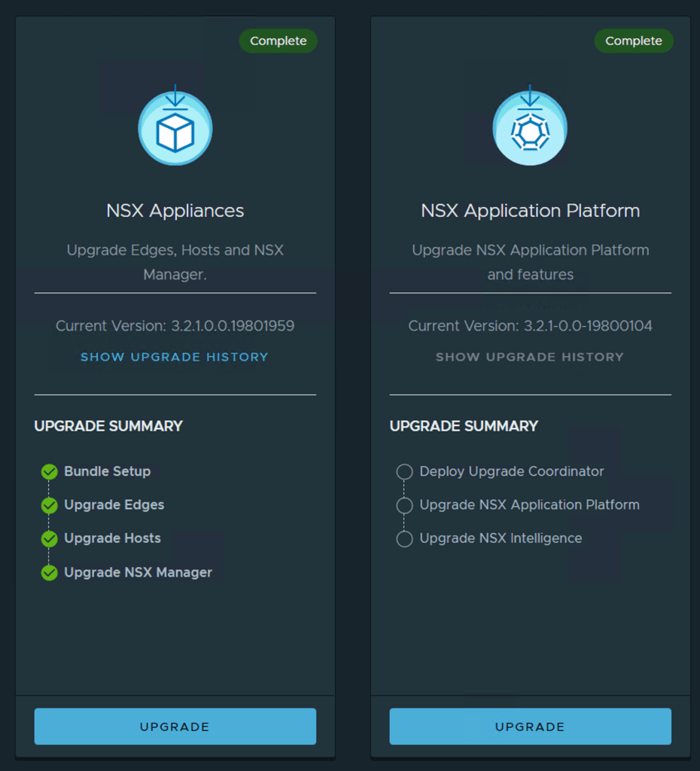The height and width of the screenshot is (771, 700).
Task: Click the circle beside Upgrade NSX Application Platform
Action: tap(404, 505)
